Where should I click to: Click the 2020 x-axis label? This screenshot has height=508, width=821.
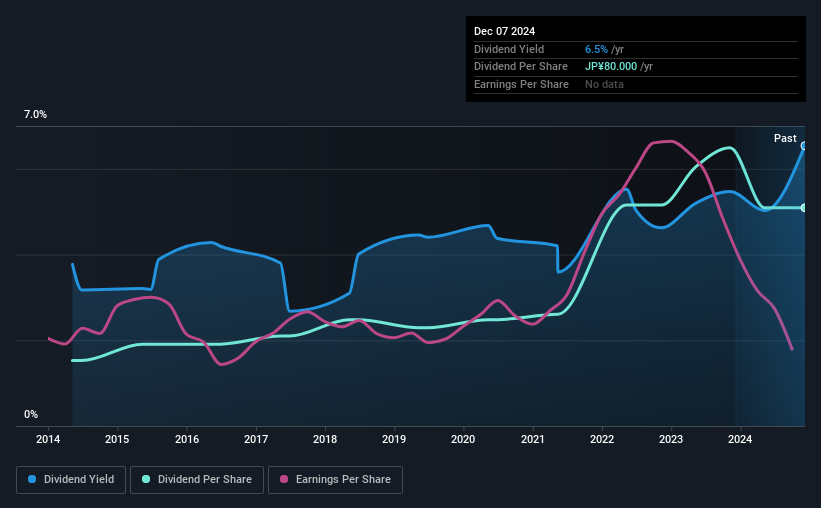point(463,439)
